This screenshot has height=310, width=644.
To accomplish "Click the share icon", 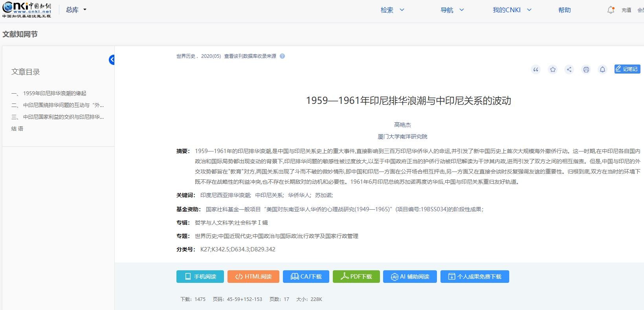I will pyautogui.click(x=569, y=70).
